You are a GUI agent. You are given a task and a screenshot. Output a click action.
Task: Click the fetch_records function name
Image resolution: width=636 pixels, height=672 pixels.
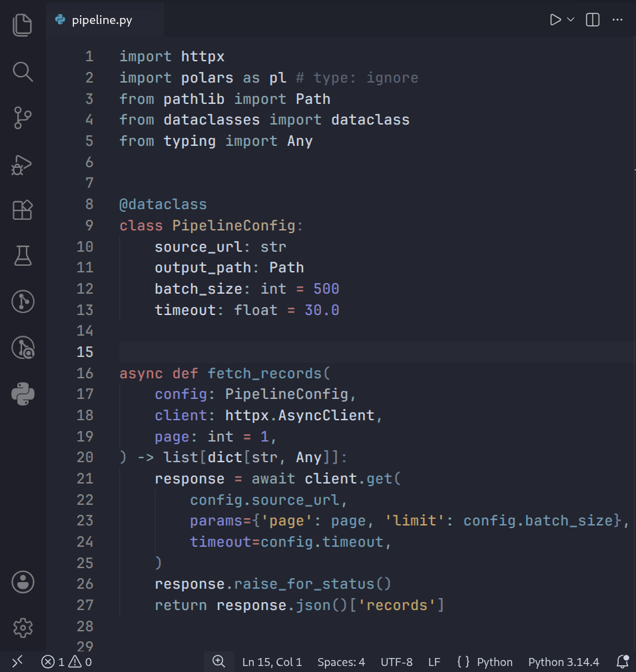[264, 373]
